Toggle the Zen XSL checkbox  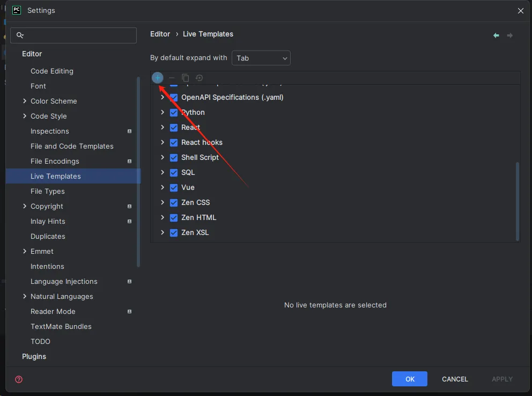pos(174,232)
